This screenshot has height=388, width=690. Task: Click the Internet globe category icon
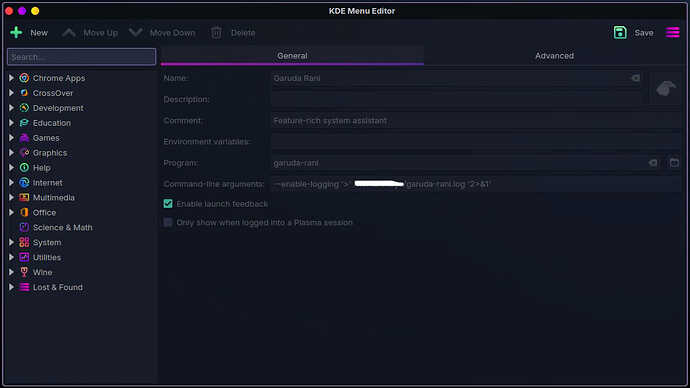[24, 183]
